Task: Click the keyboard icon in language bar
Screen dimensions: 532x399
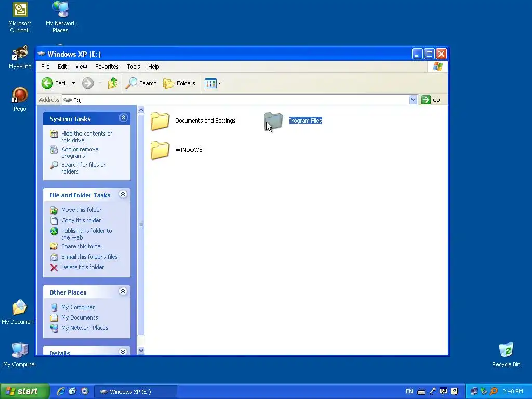Action: tap(421, 392)
